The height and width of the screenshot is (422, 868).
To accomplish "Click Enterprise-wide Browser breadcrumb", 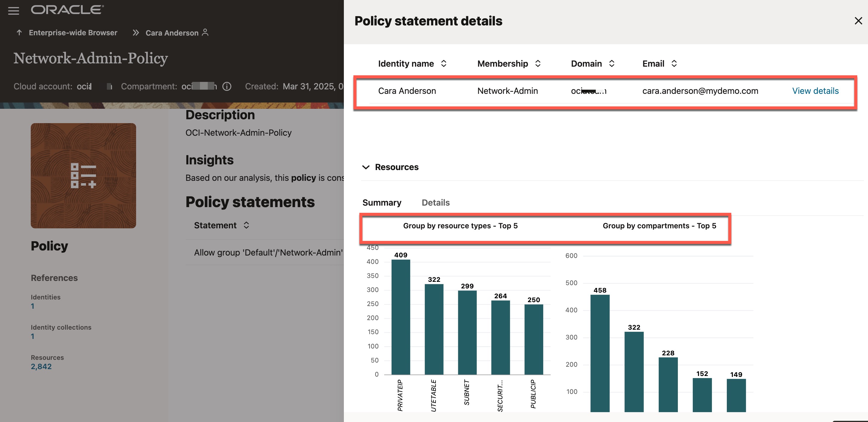I will click(x=73, y=33).
